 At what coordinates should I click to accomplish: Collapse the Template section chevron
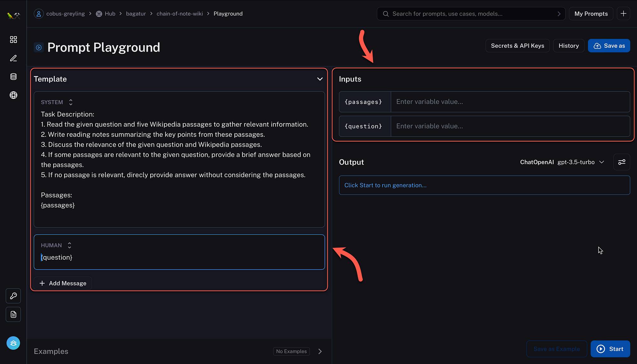point(320,79)
